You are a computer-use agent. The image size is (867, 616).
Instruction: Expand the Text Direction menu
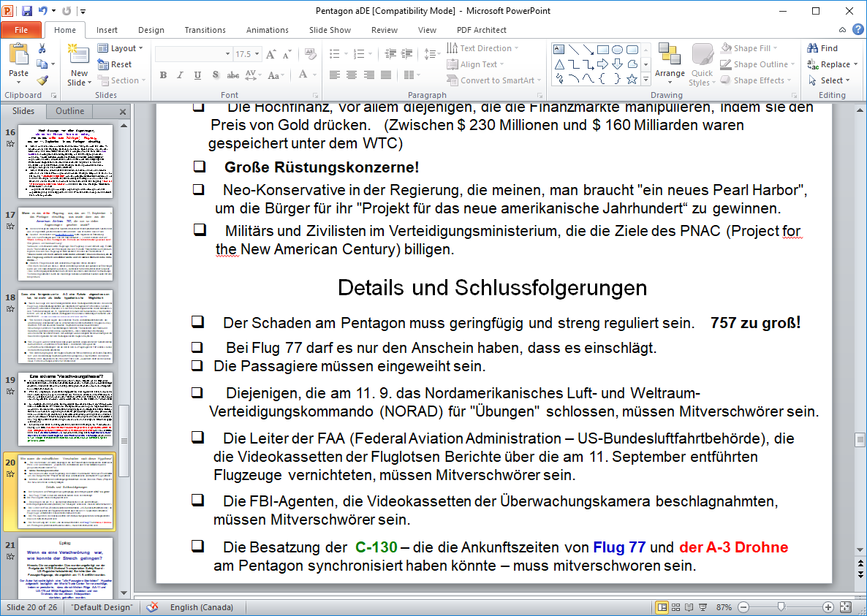click(482, 48)
